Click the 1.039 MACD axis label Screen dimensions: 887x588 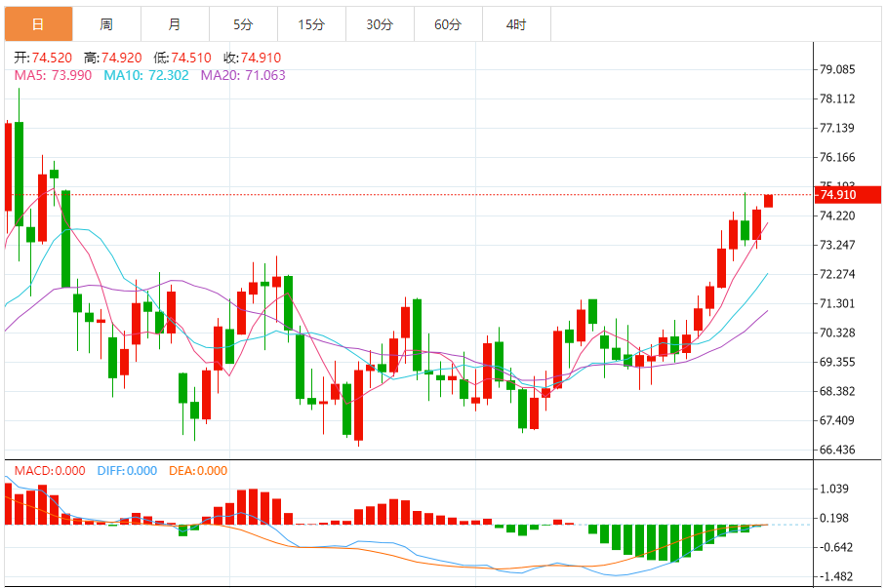[x=834, y=489]
